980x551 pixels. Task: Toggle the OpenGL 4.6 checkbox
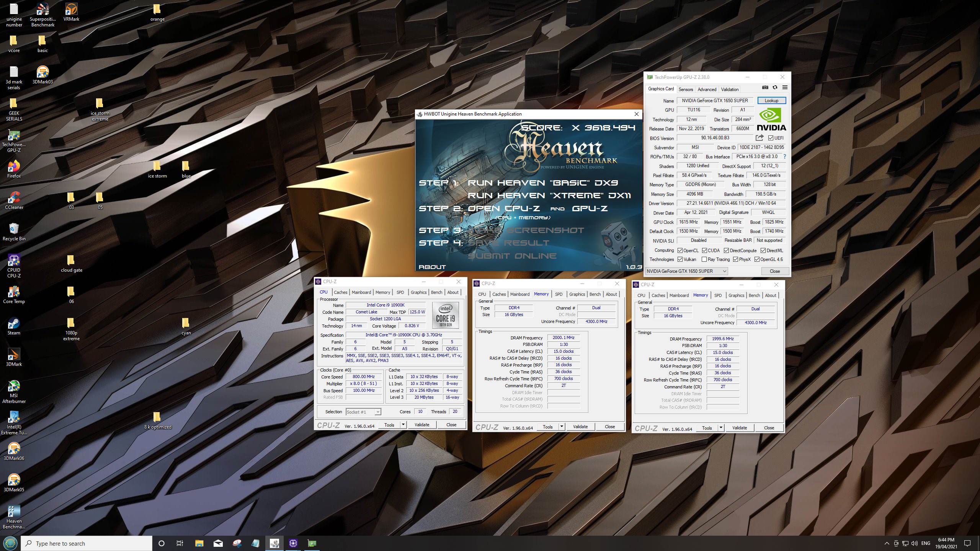757,259
